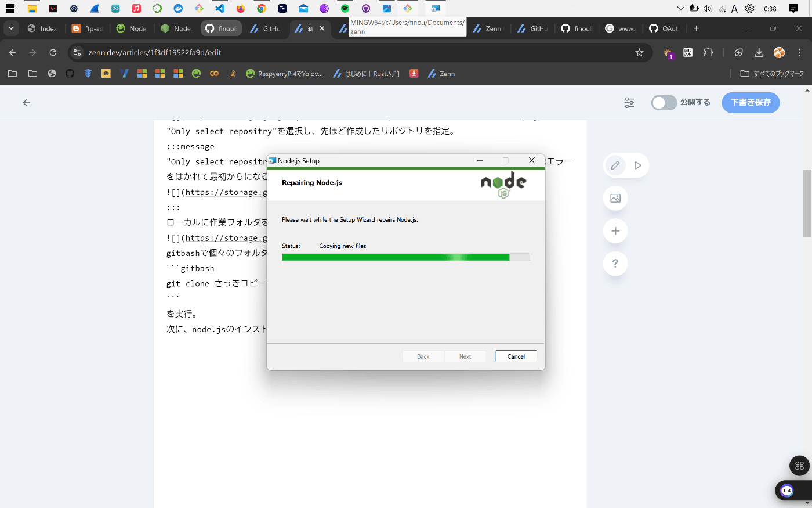This screenshot has width=812, height=508.
Task: Open the first bookmarks folder icon
Action: click(x=12, y=74)
